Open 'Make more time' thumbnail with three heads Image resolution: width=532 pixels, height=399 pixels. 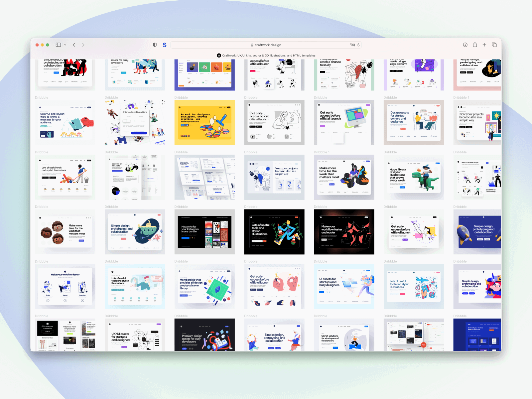coord(65,232)
